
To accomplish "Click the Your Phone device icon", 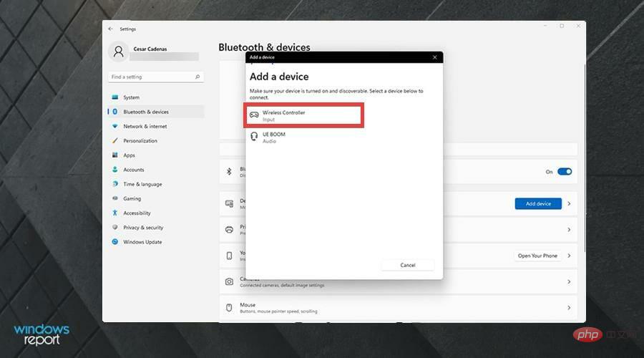I will click(229, 256).
